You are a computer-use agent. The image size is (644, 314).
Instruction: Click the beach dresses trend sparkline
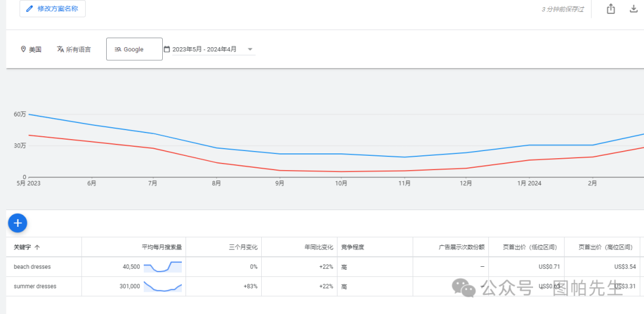(162, 267)
